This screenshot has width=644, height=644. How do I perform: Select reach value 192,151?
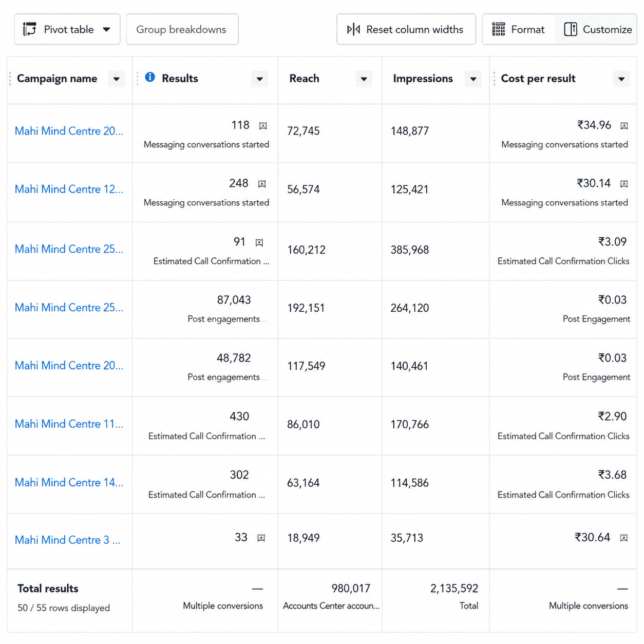click(306, 308)
